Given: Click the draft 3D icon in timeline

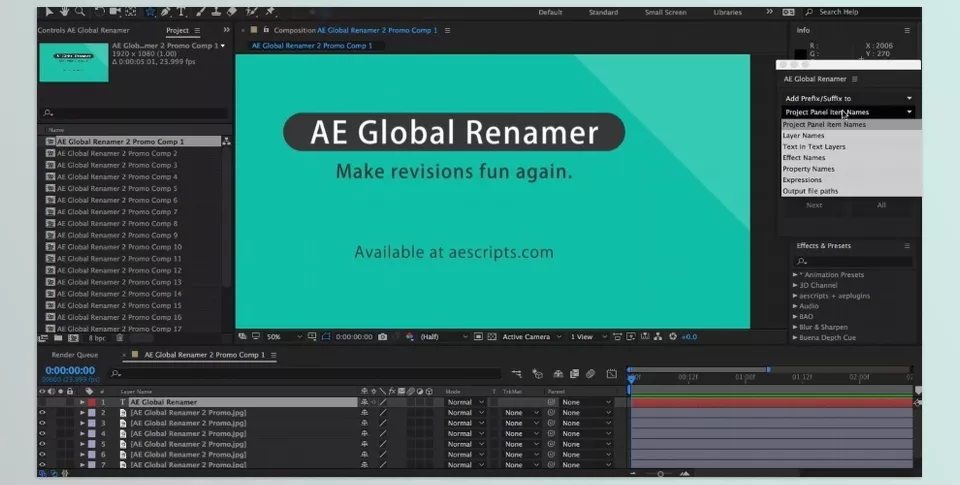Looking at the screenshot, I should point(538,374).
